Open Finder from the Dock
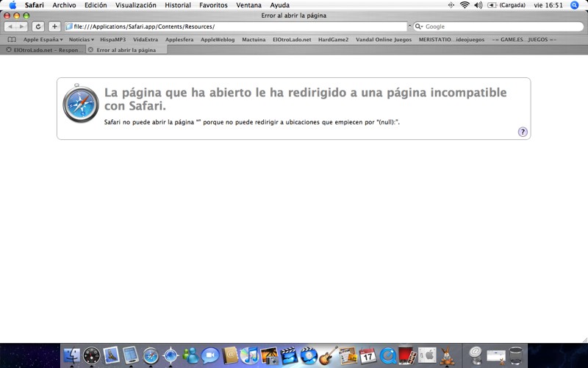The width and height of the screenshot is (588, 368). point(71,355)
